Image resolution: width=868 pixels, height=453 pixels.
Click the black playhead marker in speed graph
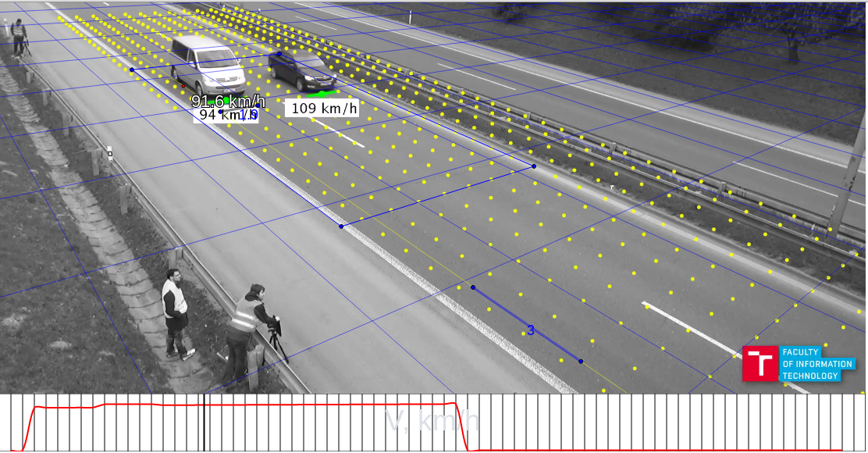tap(205, 422)
